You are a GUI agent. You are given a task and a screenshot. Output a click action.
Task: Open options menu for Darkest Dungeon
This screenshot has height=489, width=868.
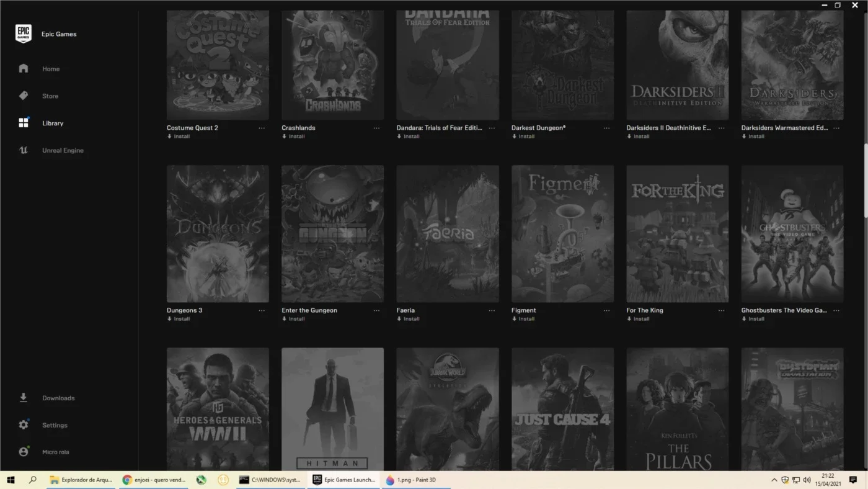(606, 128)
